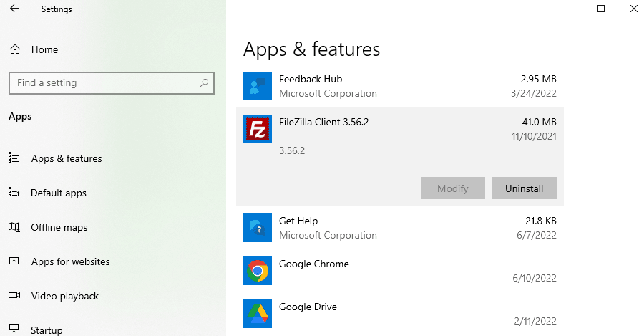
Task: Select the Google Chrome app name
Action: click(x=314, y=264)
